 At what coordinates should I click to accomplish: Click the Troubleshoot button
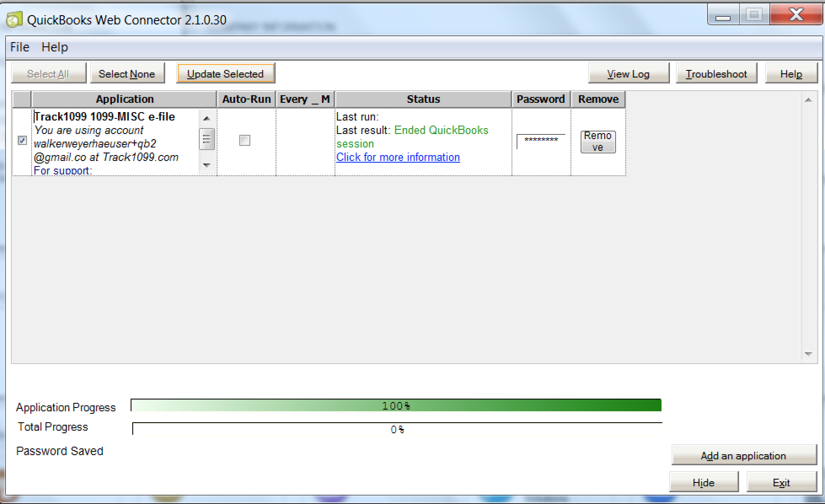pyautogui.click(x=716, y=74)
